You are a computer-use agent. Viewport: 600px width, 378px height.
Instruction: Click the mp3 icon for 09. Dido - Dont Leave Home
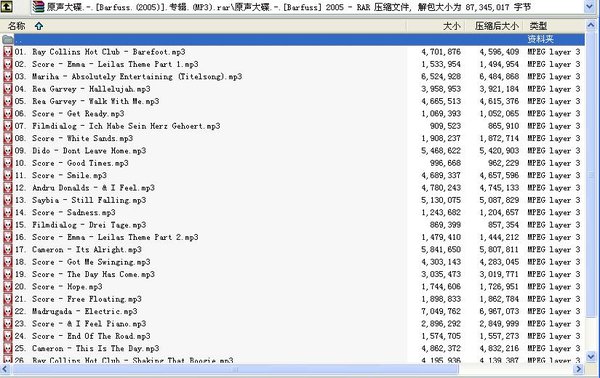8,150
